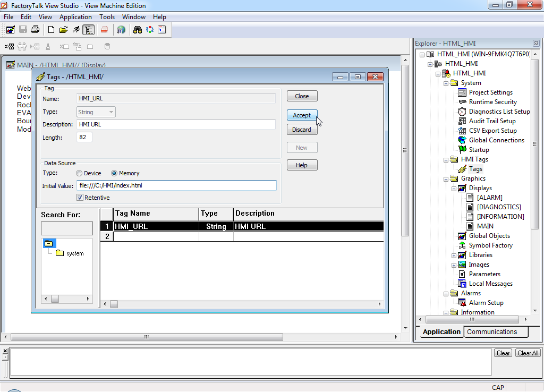Expand the Libraries node

454,255
